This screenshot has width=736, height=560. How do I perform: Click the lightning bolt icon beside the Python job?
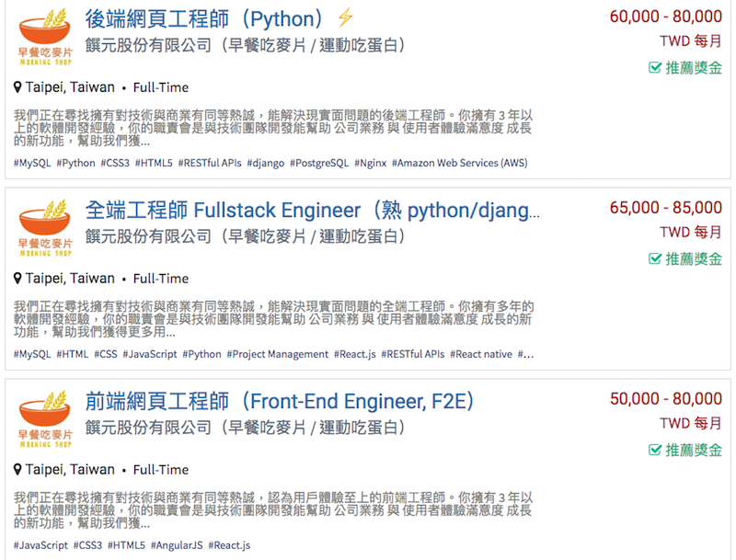pos(345,17)
